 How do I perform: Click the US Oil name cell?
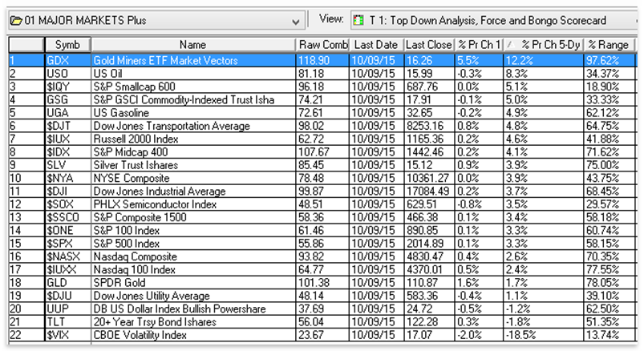(193, 74)
